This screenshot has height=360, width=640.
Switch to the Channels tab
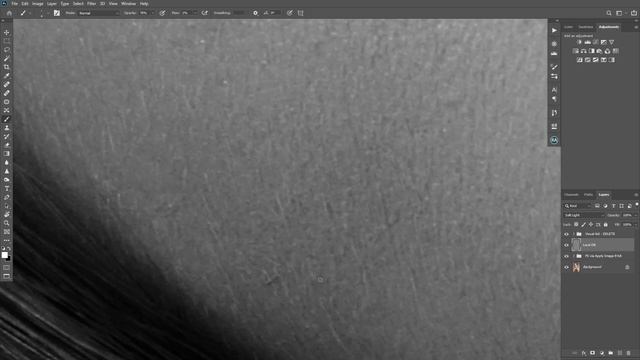click(x=571, y=195)
